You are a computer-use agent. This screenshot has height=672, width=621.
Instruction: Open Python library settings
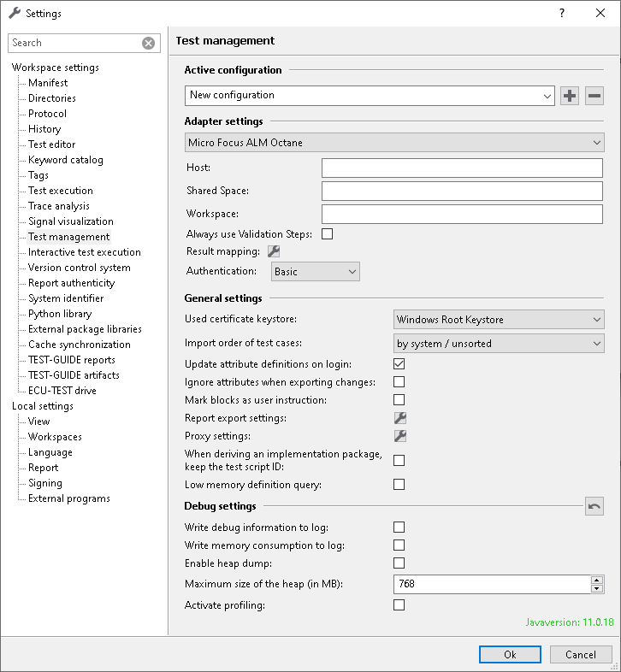point(60,314)
